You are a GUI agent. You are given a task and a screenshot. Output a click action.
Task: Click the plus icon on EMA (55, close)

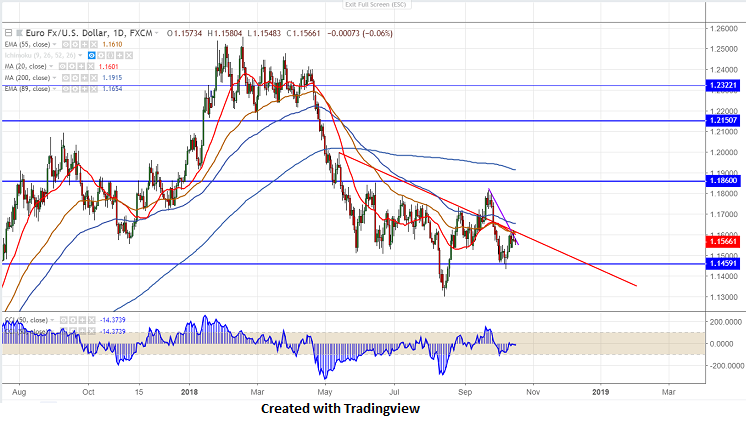click(x=85, y=44)
